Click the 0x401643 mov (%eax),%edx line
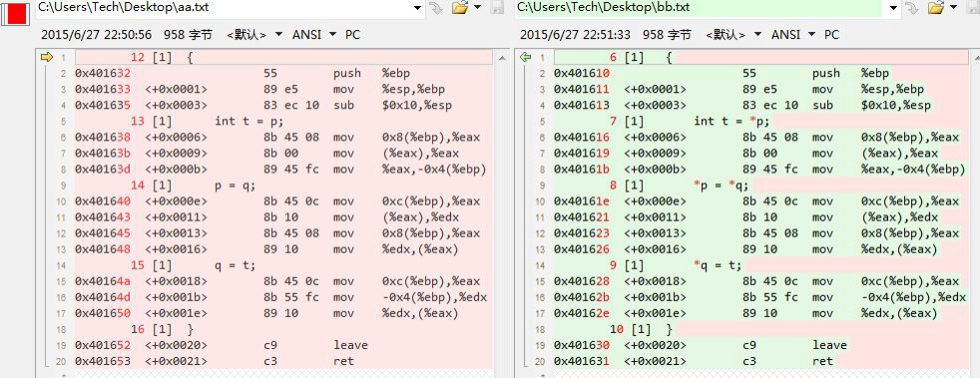 click(x=284, y=217)
